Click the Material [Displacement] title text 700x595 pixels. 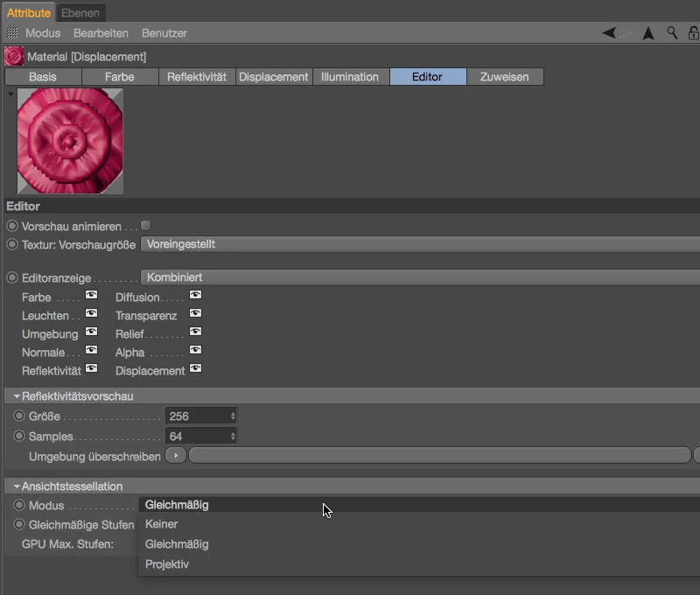[x=87, y=57]
